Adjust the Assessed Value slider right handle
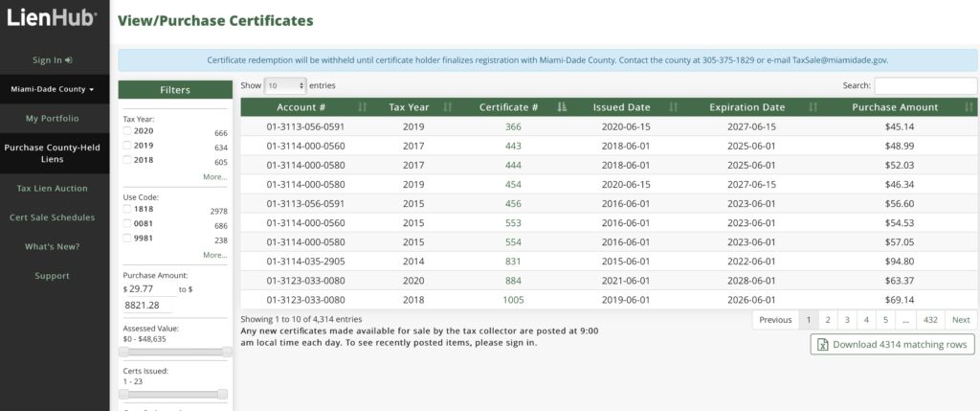Image resolution: width=980 pixels, height=411 pixels. 227,353
